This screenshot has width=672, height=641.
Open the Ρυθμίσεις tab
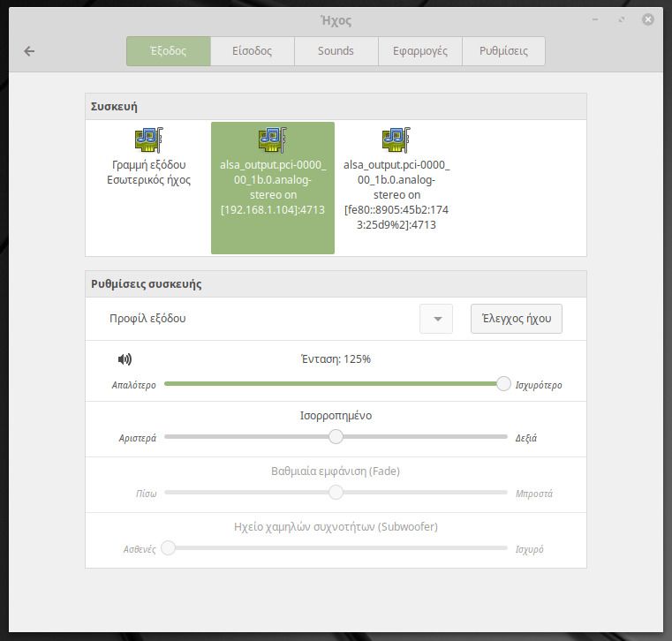[x=503, y=51]
